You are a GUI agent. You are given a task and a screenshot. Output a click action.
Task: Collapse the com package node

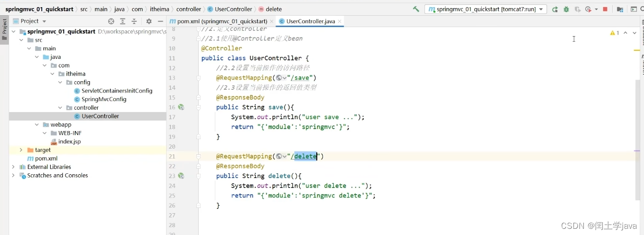[x=44, y=66]
